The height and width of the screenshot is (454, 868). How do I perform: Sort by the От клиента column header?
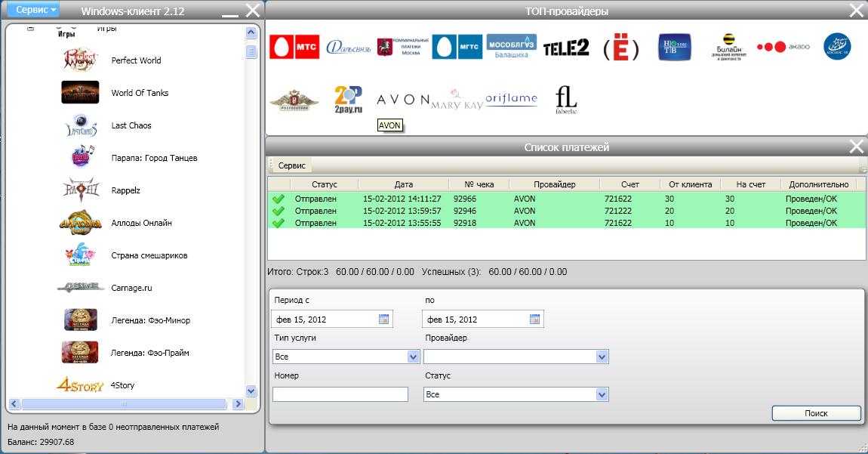coord(691,184)
